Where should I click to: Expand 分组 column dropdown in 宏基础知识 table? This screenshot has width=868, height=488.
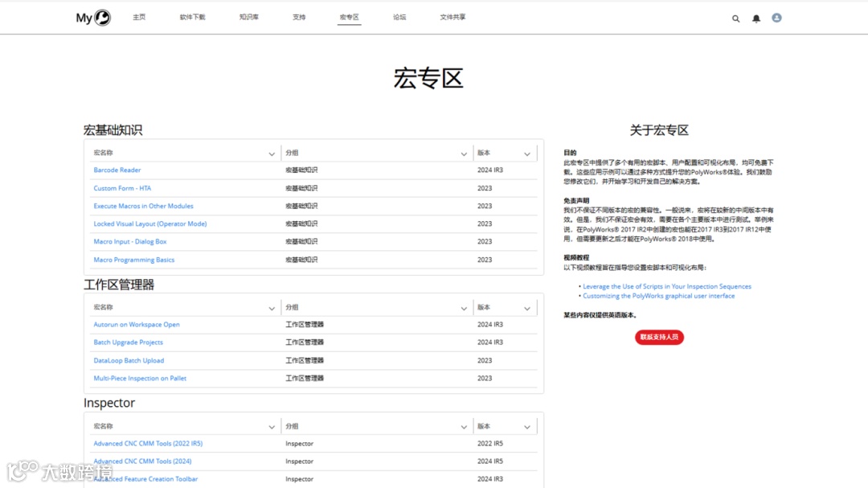pos(464,154)
